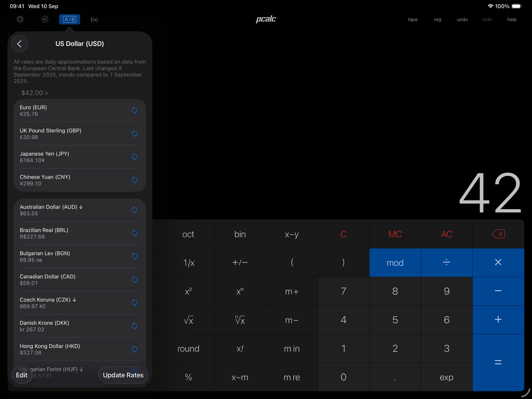Select the Canadian Dollar (CAD) row

coord(80,280)
